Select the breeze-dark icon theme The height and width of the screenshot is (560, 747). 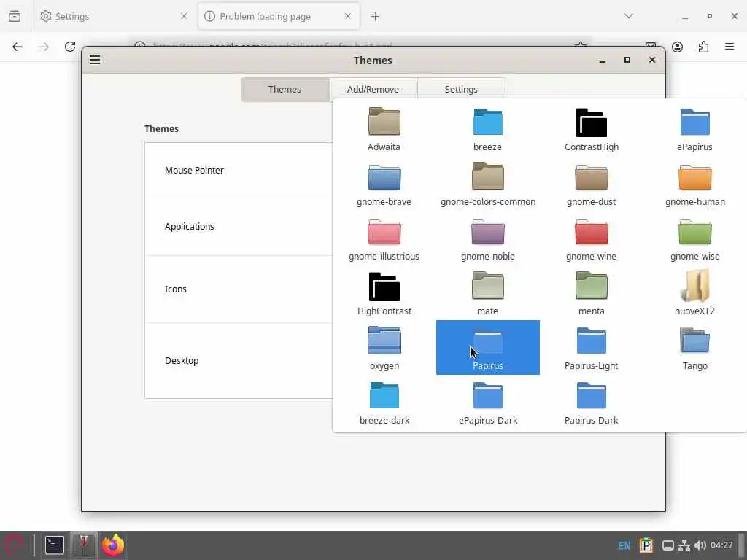(x=384, y=402)
